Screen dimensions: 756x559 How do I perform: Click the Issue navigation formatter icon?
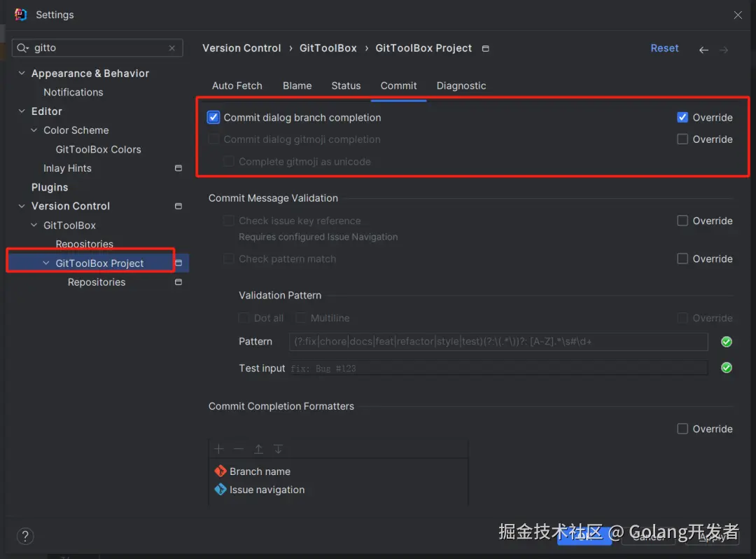pyautogui.click(x=220, y=490)
